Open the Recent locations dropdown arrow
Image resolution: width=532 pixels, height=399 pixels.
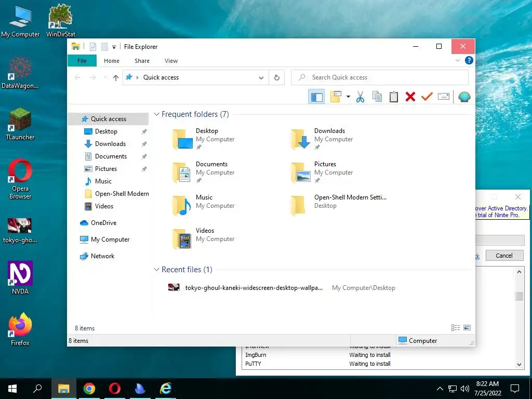coord(105,78)
